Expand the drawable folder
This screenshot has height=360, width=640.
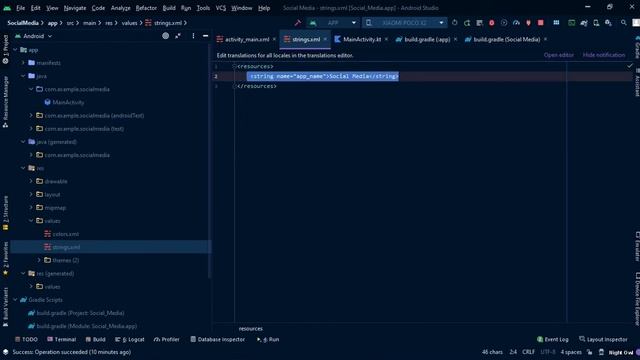tap(31, 181)
